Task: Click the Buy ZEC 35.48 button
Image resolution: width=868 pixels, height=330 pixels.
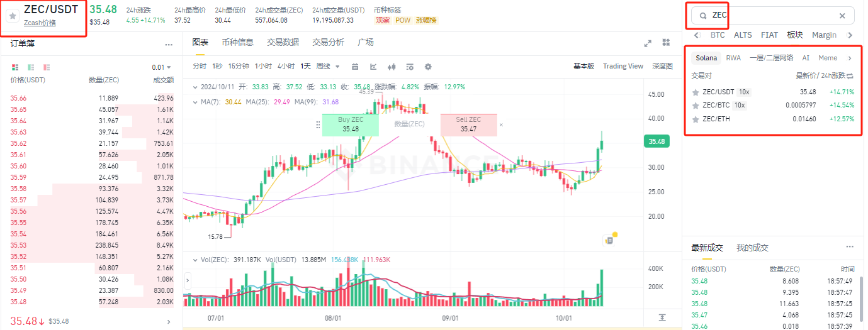Action: click(351, 124)
